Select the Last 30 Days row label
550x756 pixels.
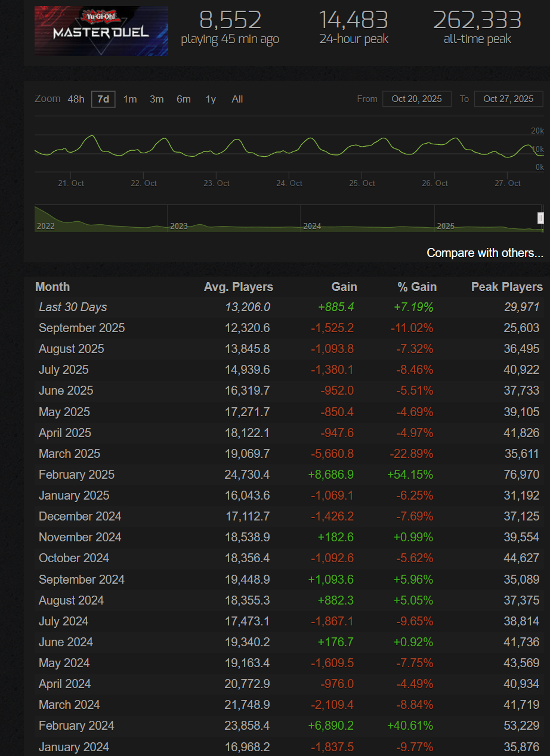pyautogui.click(x=73, y=307)
